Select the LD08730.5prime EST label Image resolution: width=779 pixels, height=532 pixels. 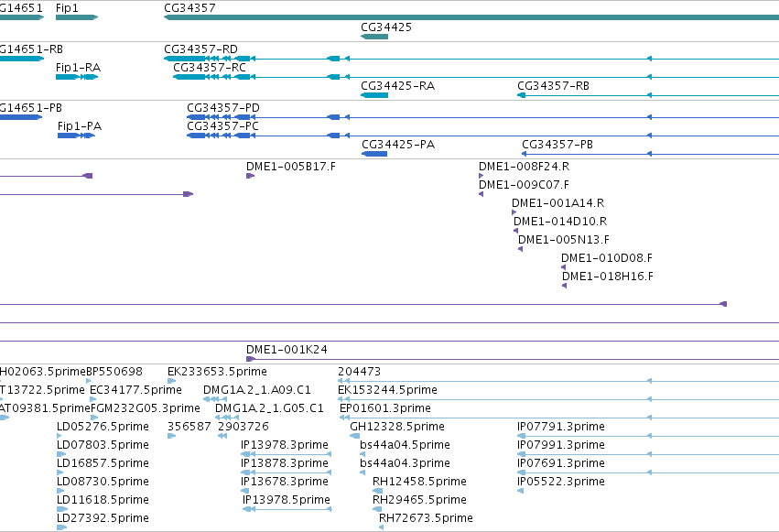(103, 482)
